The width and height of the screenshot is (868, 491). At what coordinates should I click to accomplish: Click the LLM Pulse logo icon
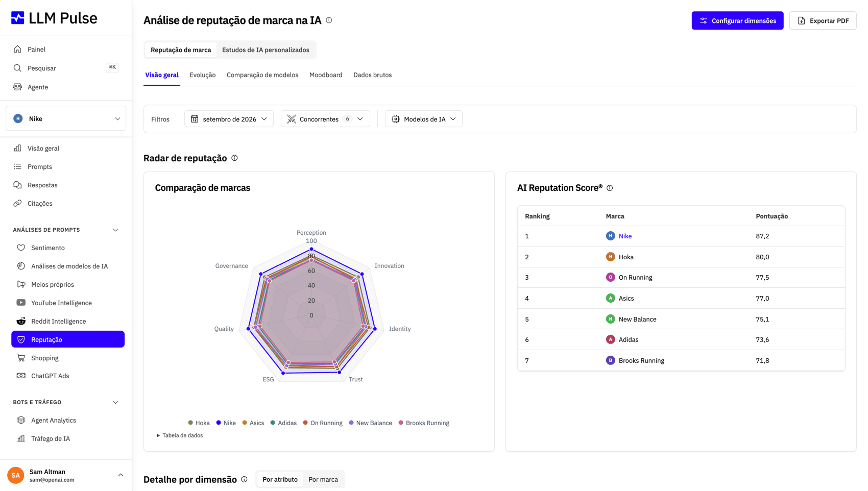[18, 18]
